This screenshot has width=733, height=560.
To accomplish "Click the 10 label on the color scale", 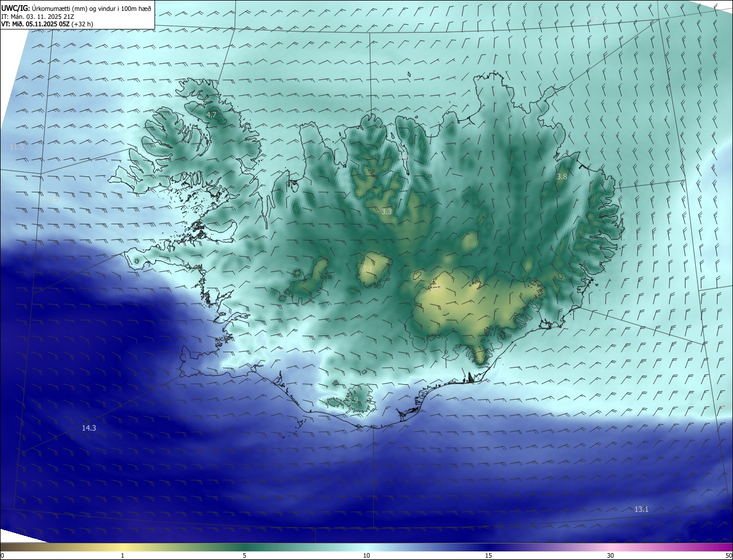I will point(366,555).
